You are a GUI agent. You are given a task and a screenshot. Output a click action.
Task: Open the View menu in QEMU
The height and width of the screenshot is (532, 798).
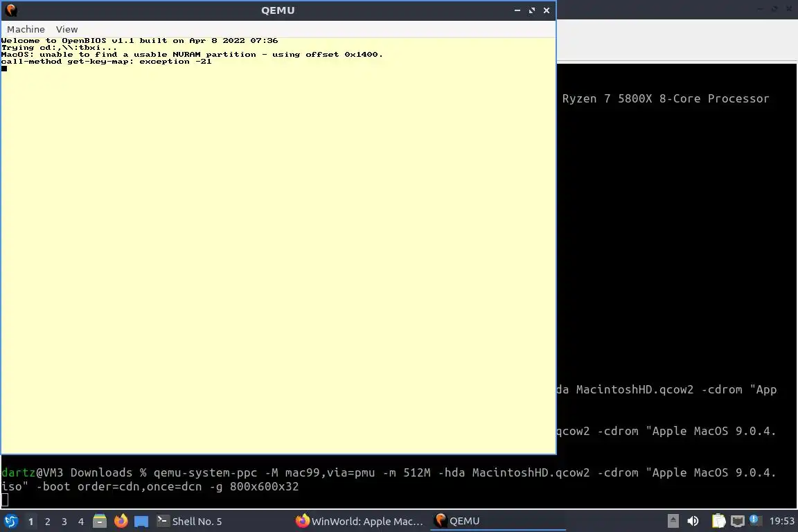(x=66, y=30)
